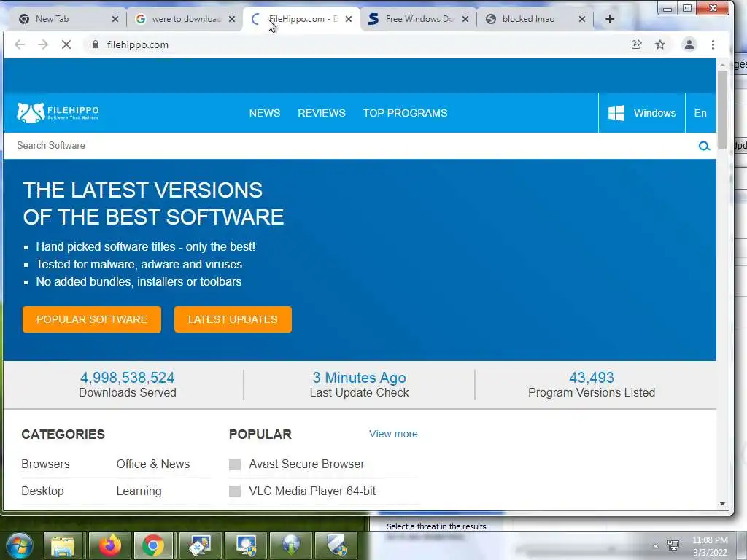Click the site lock icon
747x560 pixels.
[x=96, y=44]
